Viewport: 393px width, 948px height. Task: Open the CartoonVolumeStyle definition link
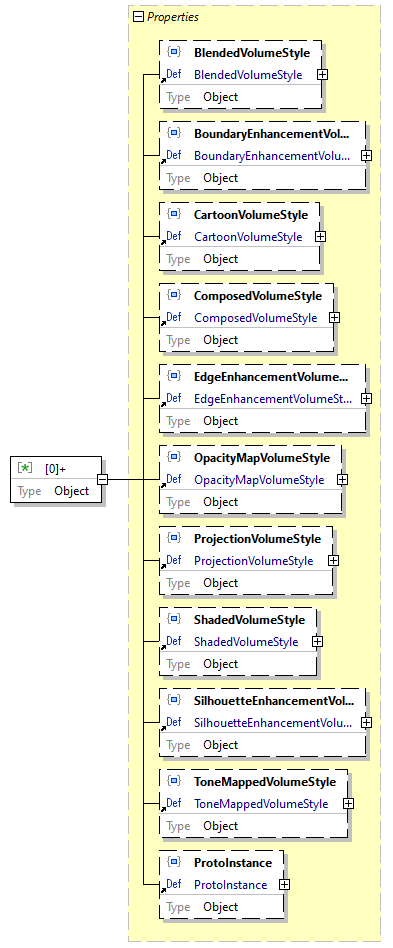[248, 236]
